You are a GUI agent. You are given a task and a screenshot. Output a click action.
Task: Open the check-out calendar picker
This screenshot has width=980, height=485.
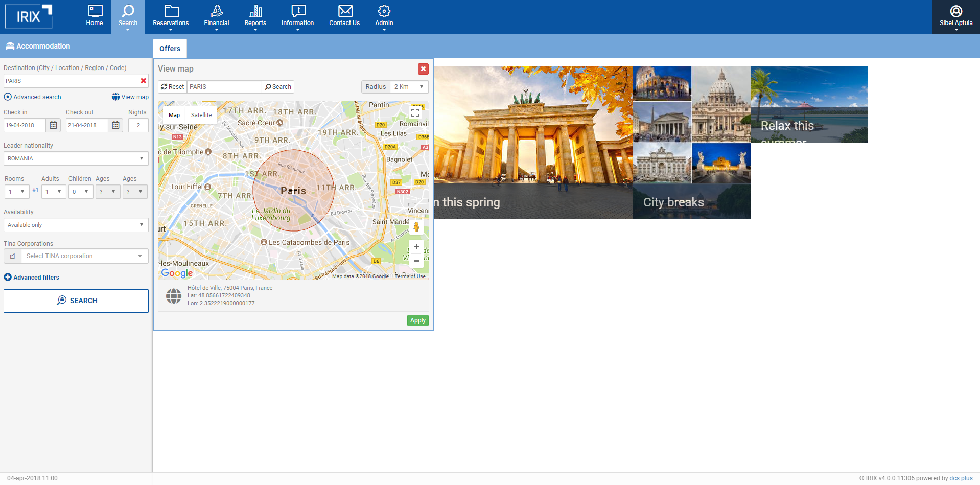tap(115, 125)
